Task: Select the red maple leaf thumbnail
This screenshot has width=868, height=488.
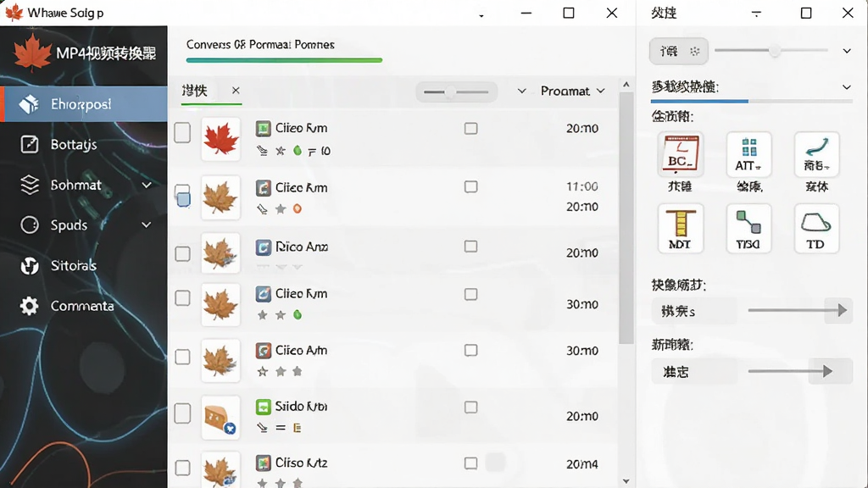Action: (x=221, y=139)
